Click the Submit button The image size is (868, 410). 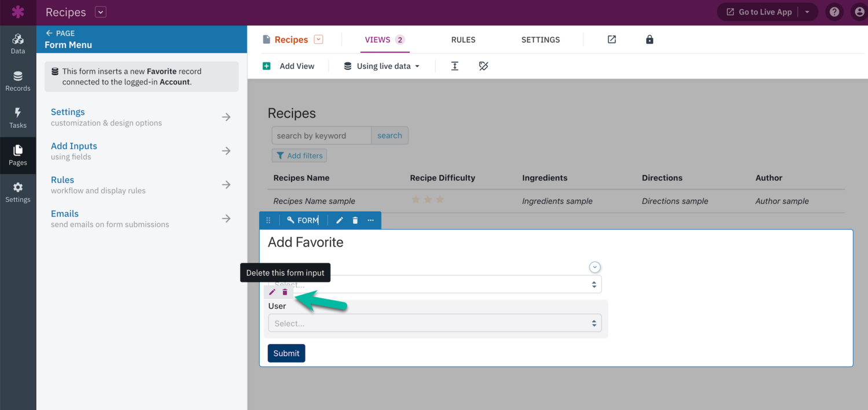(286, 353)
